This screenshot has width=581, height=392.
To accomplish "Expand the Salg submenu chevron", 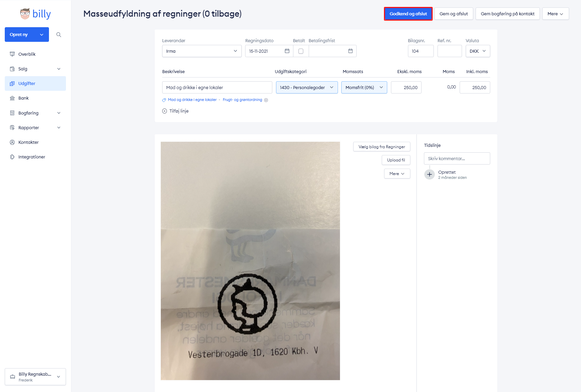I will point(59,69).
